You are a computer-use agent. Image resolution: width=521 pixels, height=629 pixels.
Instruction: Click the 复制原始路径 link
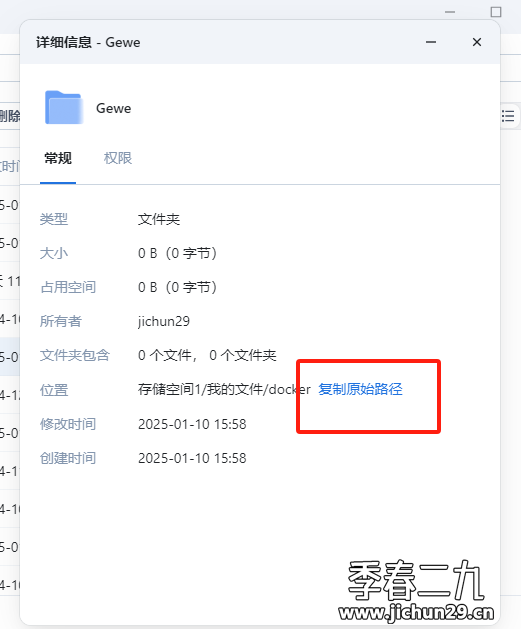360,389
